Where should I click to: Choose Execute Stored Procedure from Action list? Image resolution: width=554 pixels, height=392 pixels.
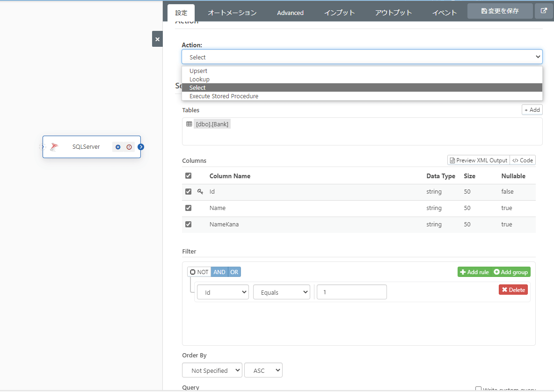(224, 96)
